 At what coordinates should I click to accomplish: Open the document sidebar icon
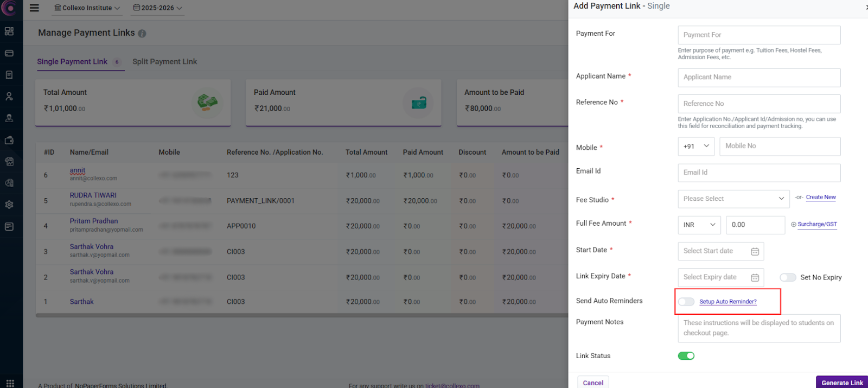(x=9, y=75)
